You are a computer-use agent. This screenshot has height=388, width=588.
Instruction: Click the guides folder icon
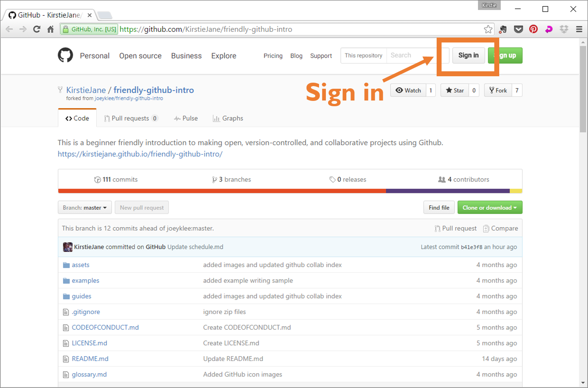(x=66, y=296)
